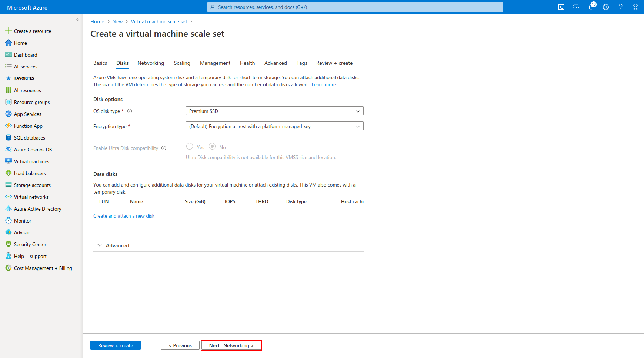Click the LUN column header
This screenshot has width=644, height=358.
[104, 202]
